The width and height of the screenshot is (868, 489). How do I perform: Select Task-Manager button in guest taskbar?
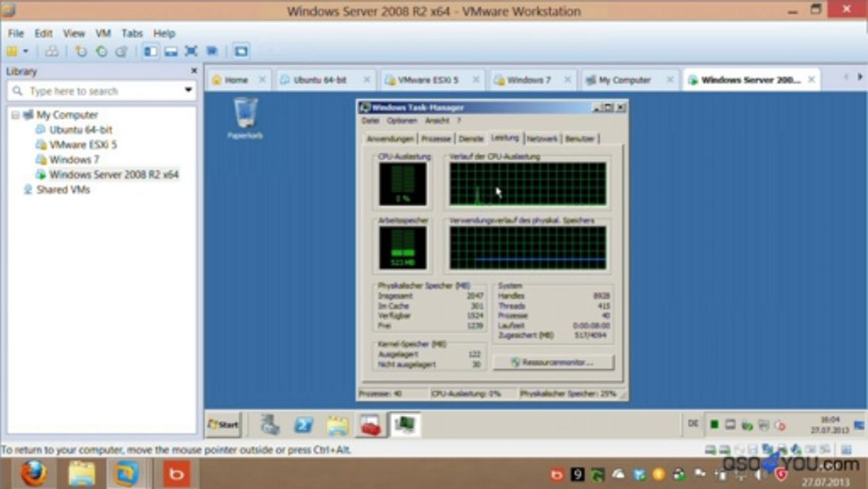click(405, 424)
